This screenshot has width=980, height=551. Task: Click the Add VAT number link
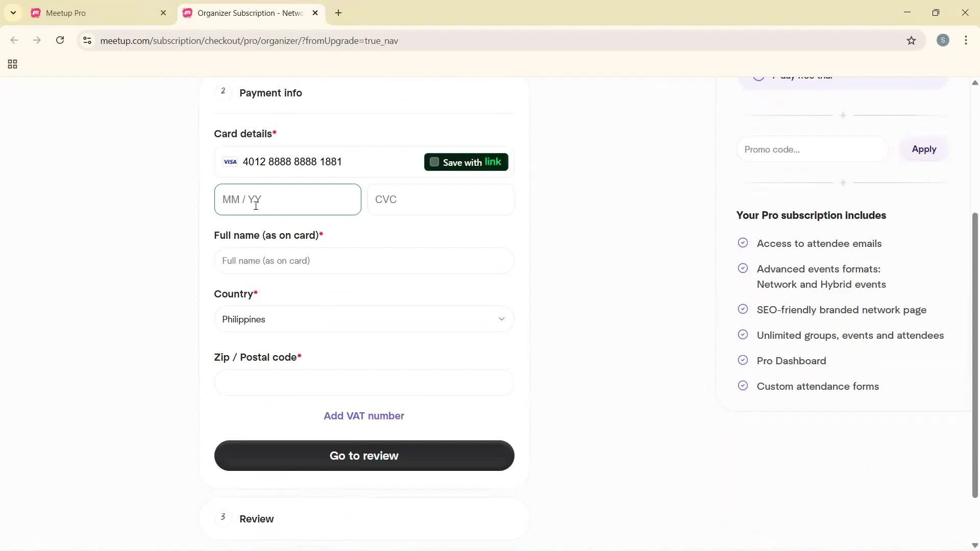(x=363, y=416)
